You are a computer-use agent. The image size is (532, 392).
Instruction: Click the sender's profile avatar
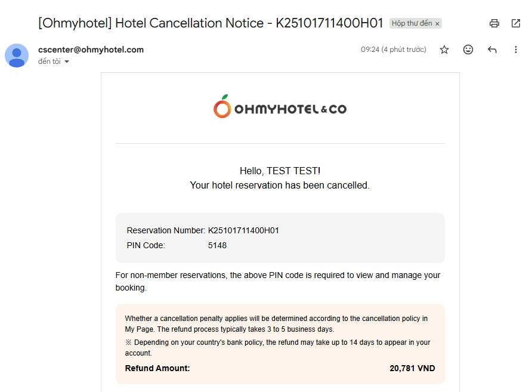[x=17, y=55]
